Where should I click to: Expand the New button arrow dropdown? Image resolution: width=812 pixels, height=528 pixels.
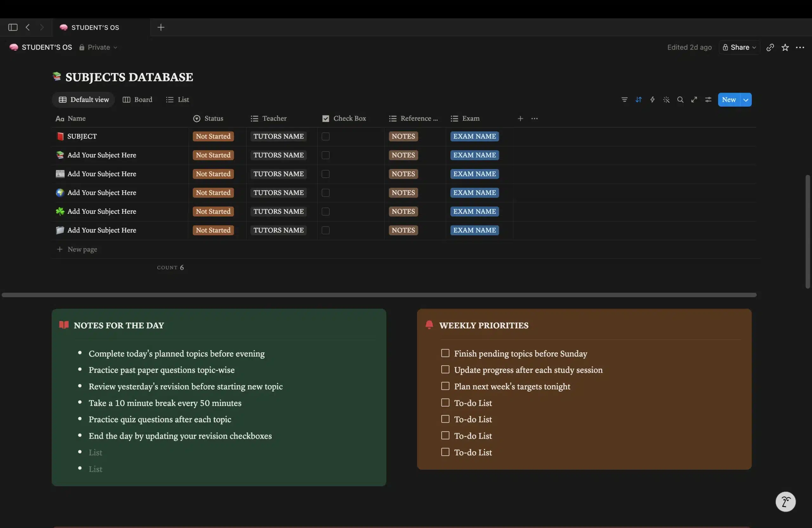click(x=746, y=100)
